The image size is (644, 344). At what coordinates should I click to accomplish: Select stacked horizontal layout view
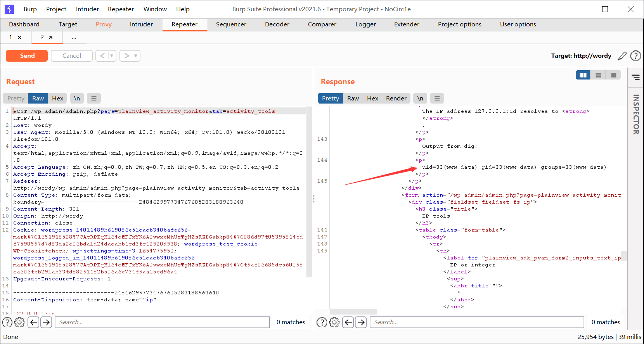pyautogui.click(x=598, y=75)
